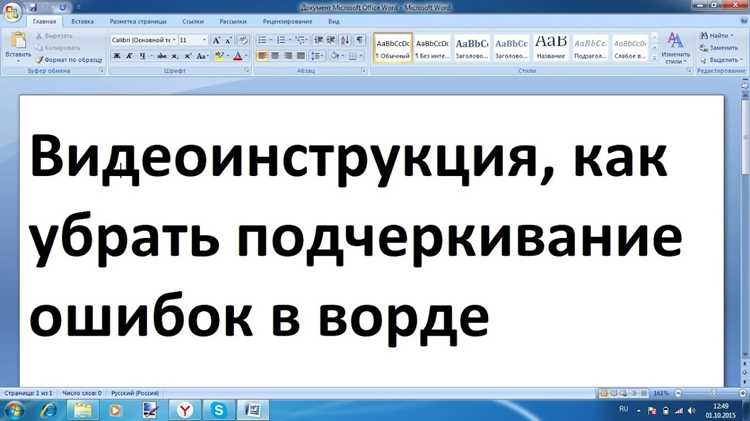This screenshot has width=750, height=421.
Task: Open Skype from the taskbar
Action: (x=218, y=410)
